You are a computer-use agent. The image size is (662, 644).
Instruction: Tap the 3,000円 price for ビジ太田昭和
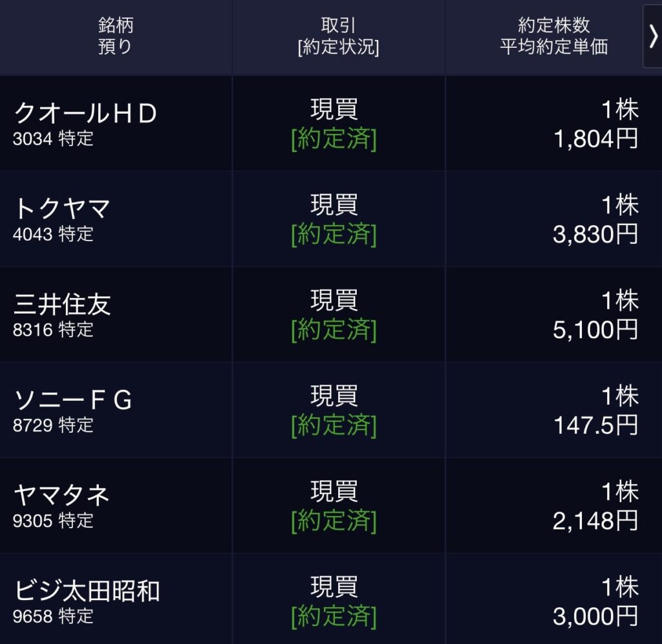click(x=595, y=616)
